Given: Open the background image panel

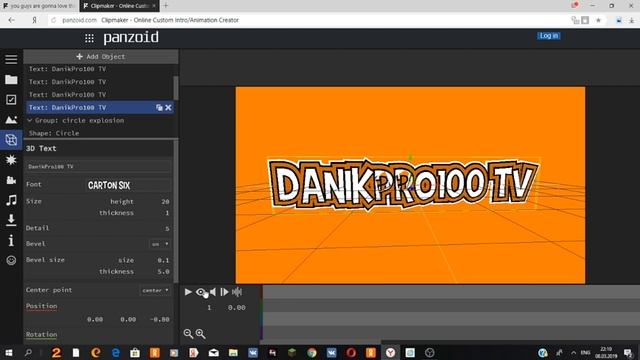Looking at the screenshot, I should (x=11, y=120).
